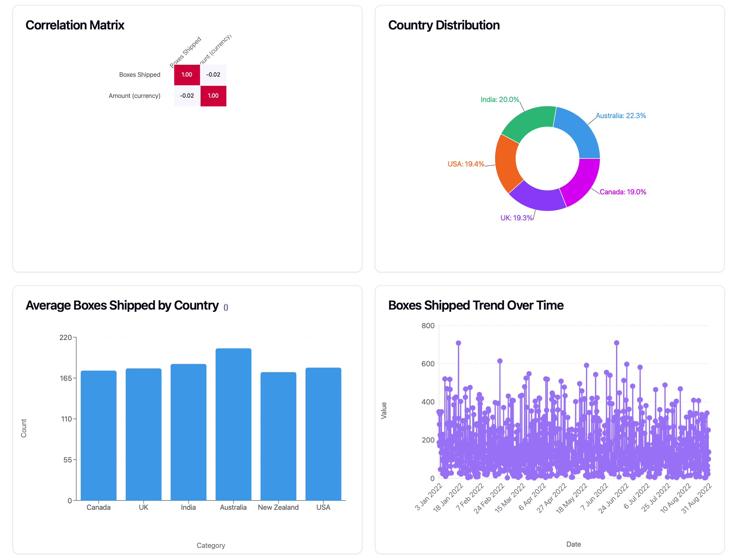Image resolution: width=736 pixels, height=560 pixels.
Task: Click the top-left 1.00 correlation cell
Action: (187, 75)
